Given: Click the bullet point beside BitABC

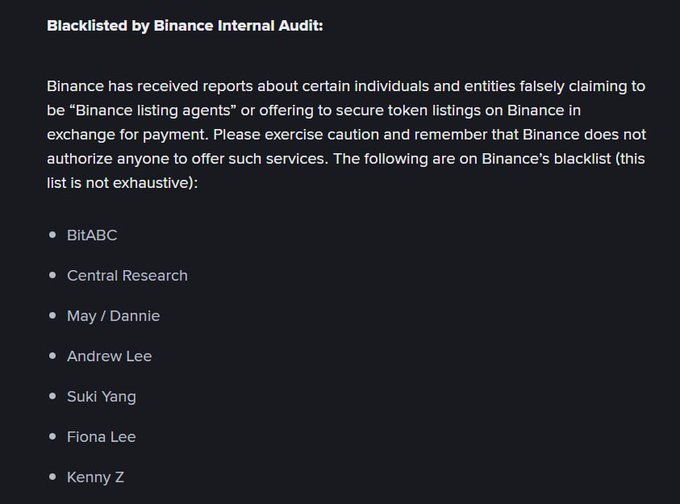Looking at the screenshot, I should (x=52, y=235).
